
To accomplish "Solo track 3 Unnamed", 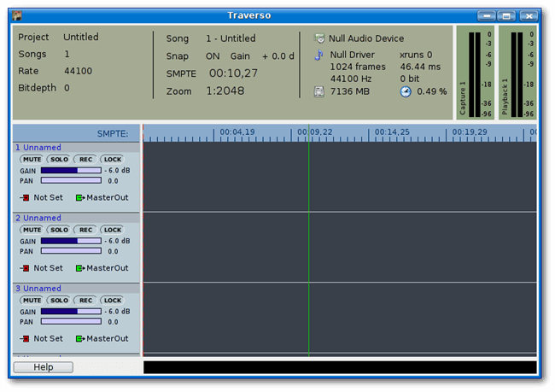I will 59,301.
